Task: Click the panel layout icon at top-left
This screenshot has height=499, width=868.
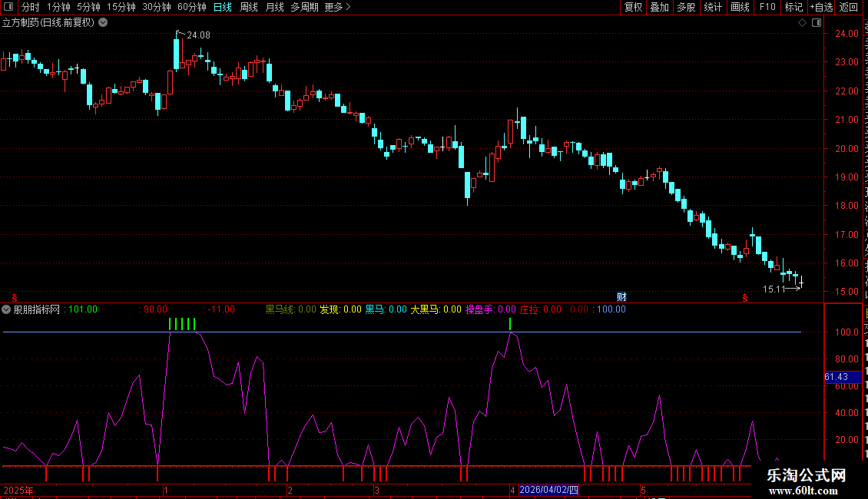Action: click(x=8, y=7)
